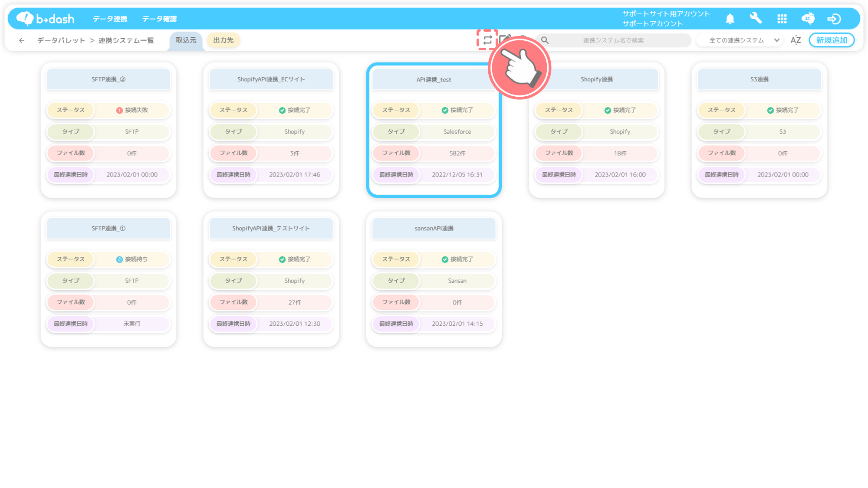This screenshot has height=488, width=868.
Task: Click the Sansan type value
Action: [457, 281]
